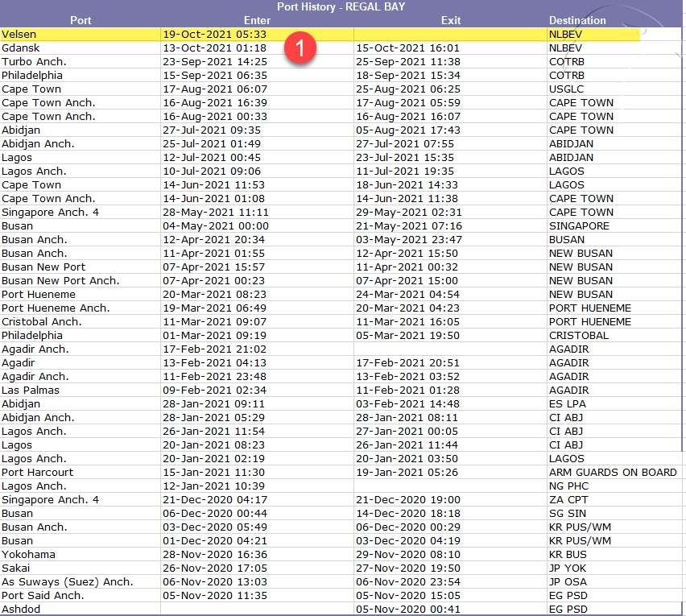Select exit time 21-May-2021 07:16
Screen dimensions: 686x616
(409, 226)
